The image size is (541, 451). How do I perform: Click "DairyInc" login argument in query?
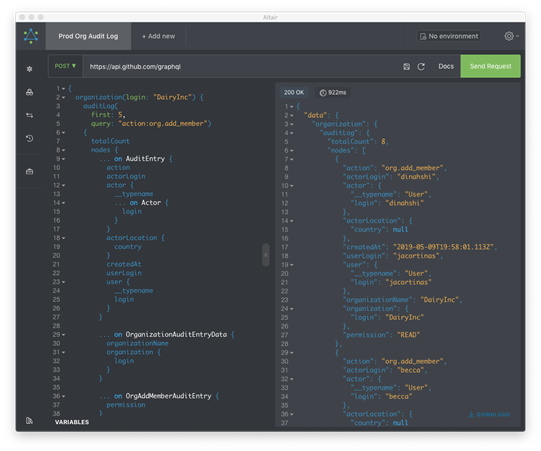tap(172, 97)
